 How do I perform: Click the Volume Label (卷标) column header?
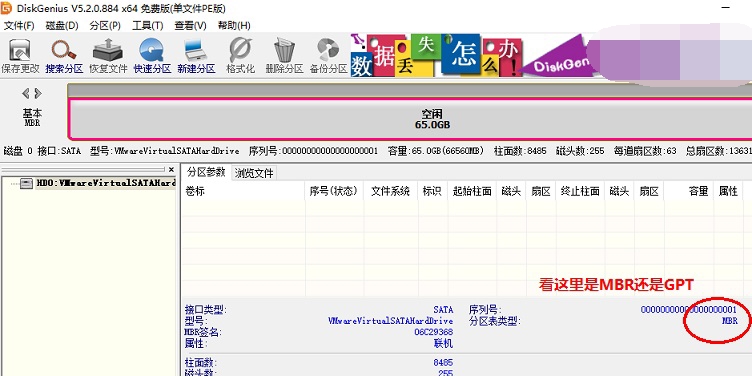tap(244, 191)
